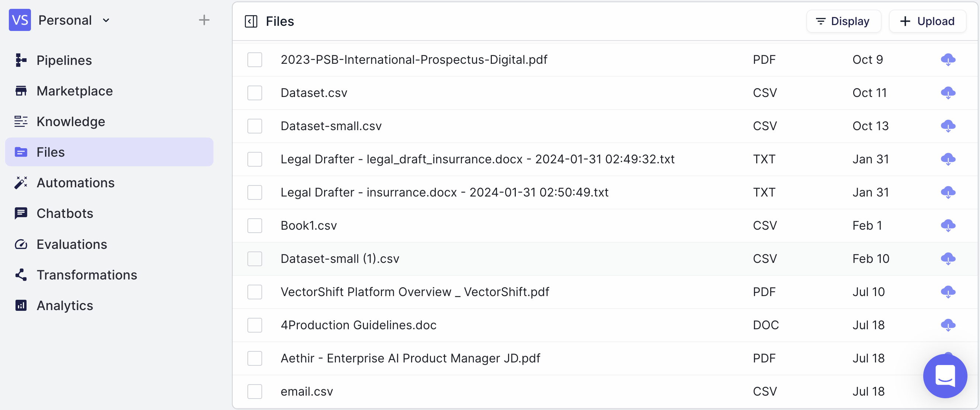Select the Book1.csv checkbox

(254, 226)
